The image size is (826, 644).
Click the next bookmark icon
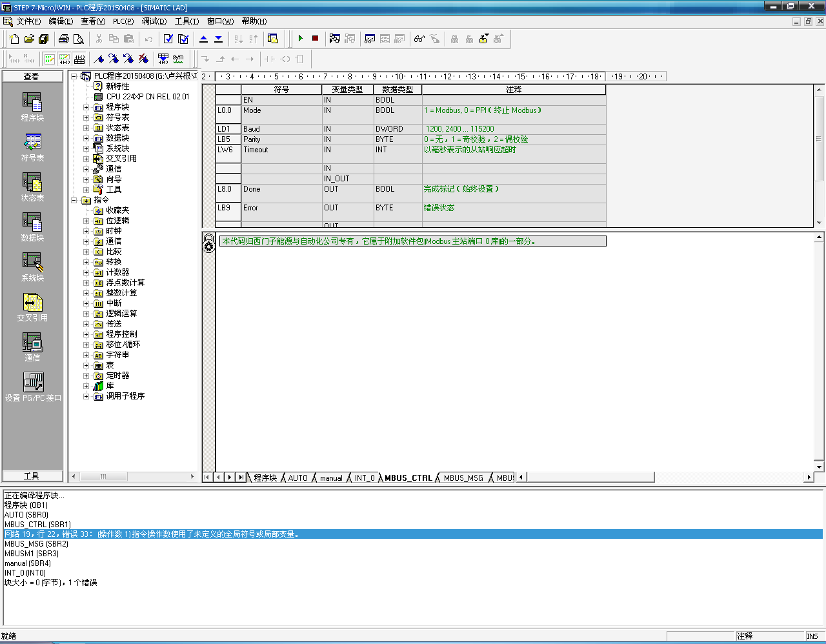tap(114, 59)
